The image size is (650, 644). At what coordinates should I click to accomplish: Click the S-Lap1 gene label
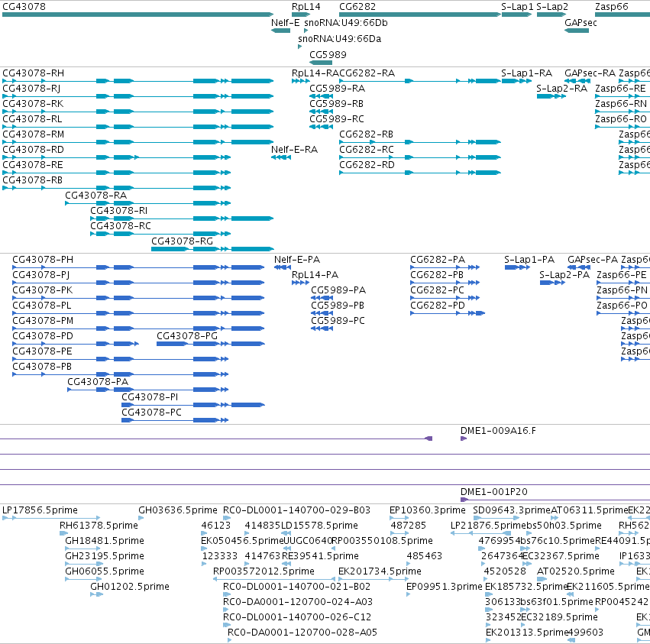click(517, 7)
